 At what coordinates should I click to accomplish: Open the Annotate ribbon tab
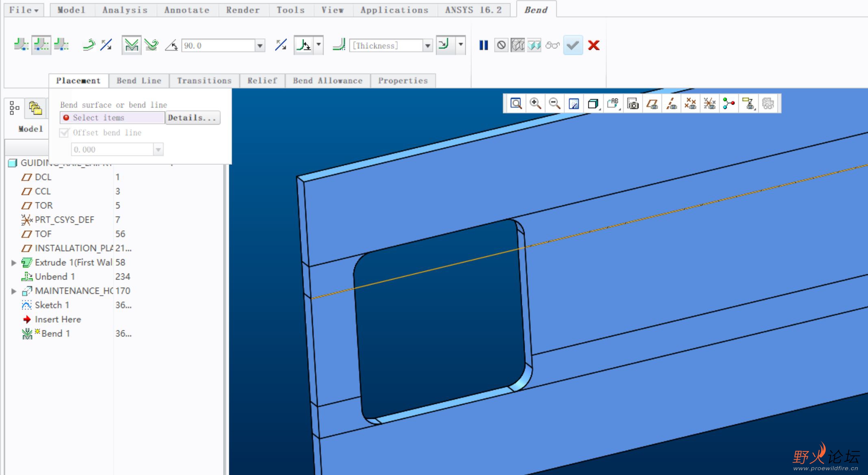pyautogui.click(x=187, y=10)
